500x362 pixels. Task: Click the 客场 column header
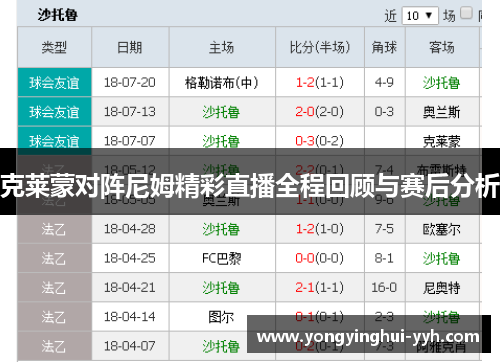[x=442, y=47]
